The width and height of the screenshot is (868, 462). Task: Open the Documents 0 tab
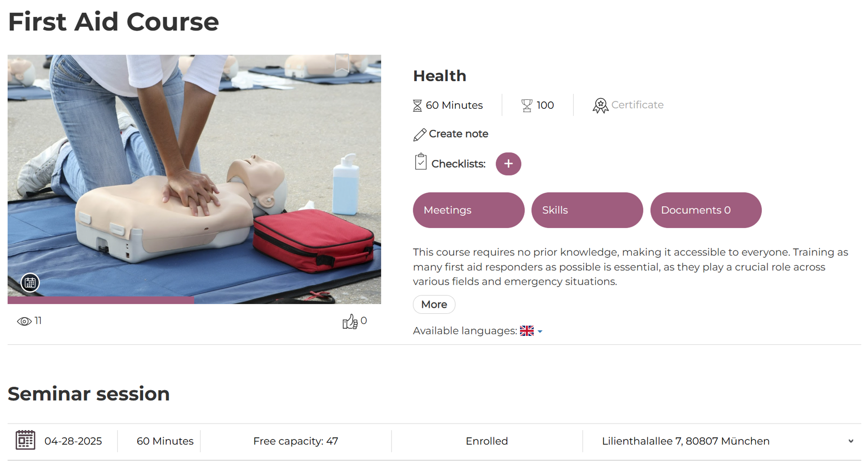706,210
